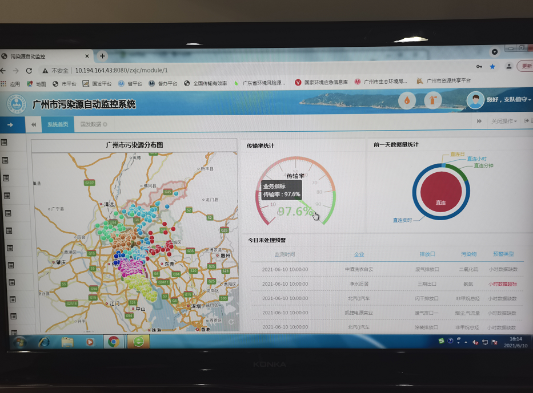Bookmark page with the star icon

492,67
